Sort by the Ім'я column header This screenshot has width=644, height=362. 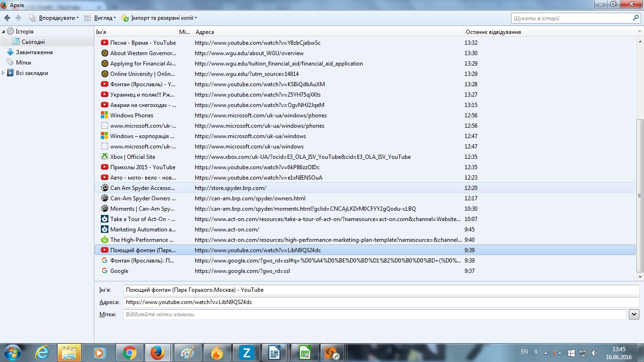click(136, 32)
